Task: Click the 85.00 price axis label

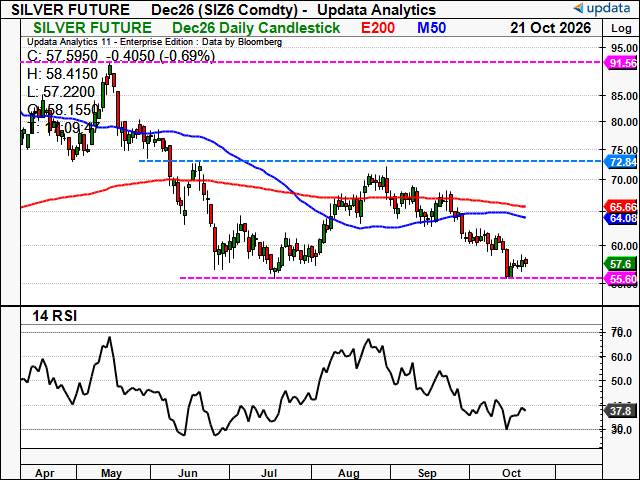Action: coord(624,96)
